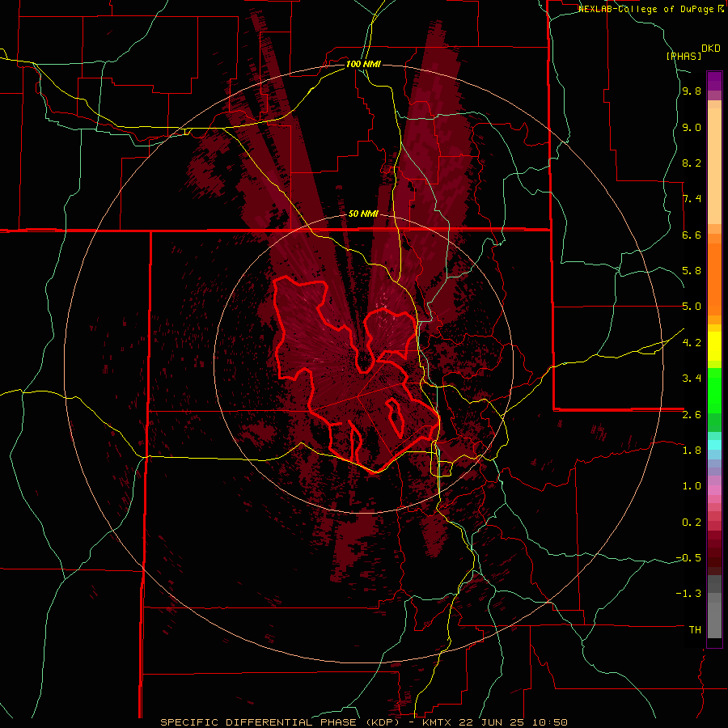Viewport: 728px width, 728px height.
Task: Click the 5.8 value on the scale
Action: click(x=692, y=271)
